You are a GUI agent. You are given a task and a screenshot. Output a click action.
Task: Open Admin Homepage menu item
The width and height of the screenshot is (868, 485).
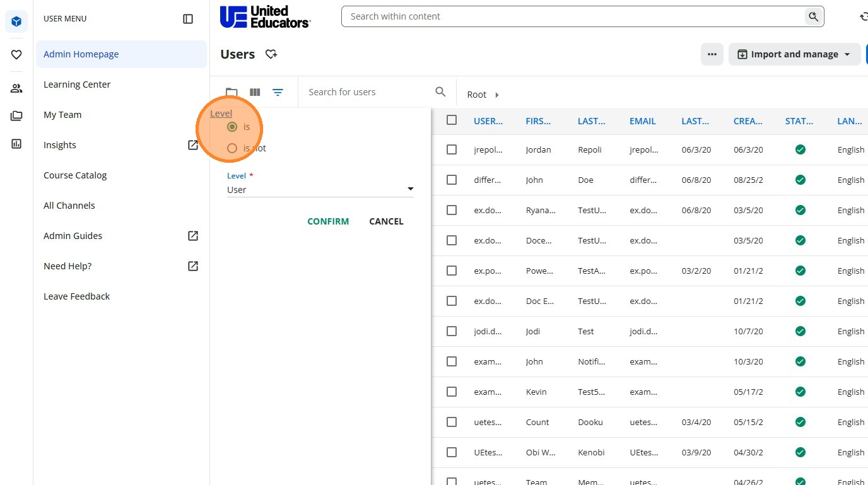click(x=121, y=54)
